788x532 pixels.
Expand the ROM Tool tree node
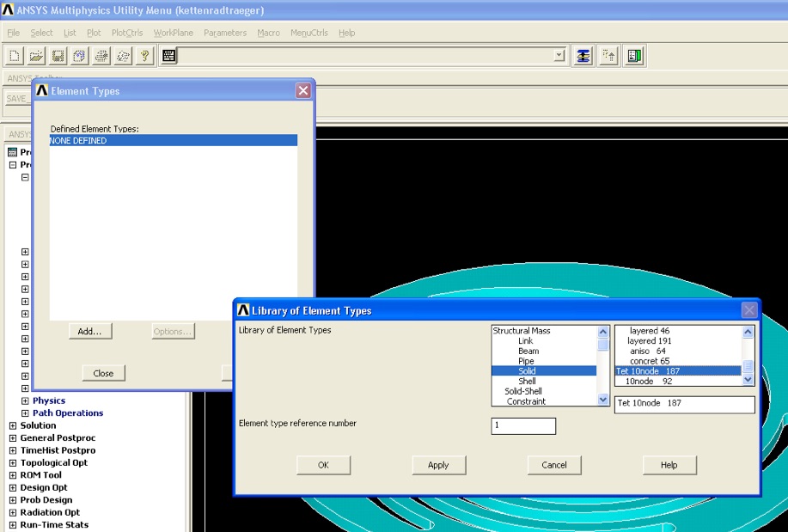tap(13, 475)
